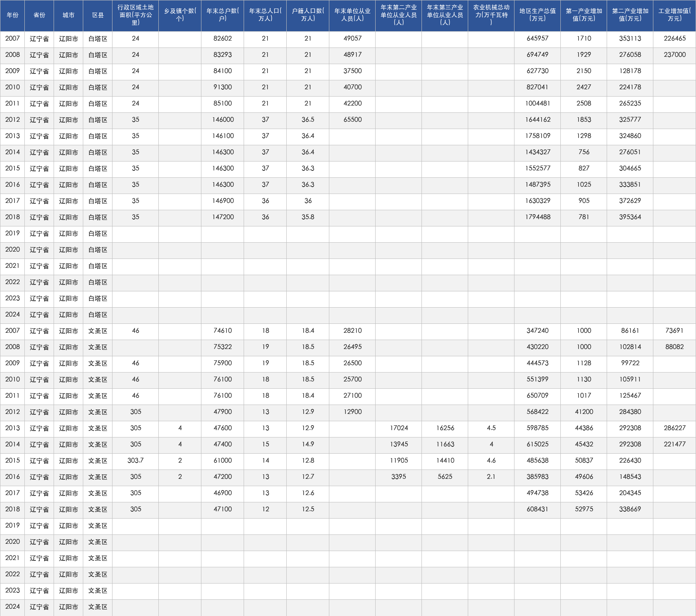Click 文圣区 in the 2024 row

[x=97, y=607]
